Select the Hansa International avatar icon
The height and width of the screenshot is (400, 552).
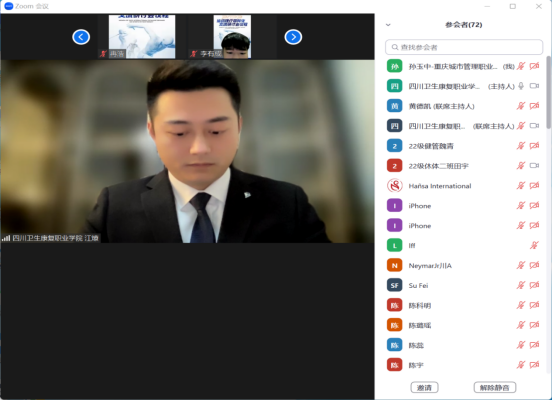[x=395, y=186]
